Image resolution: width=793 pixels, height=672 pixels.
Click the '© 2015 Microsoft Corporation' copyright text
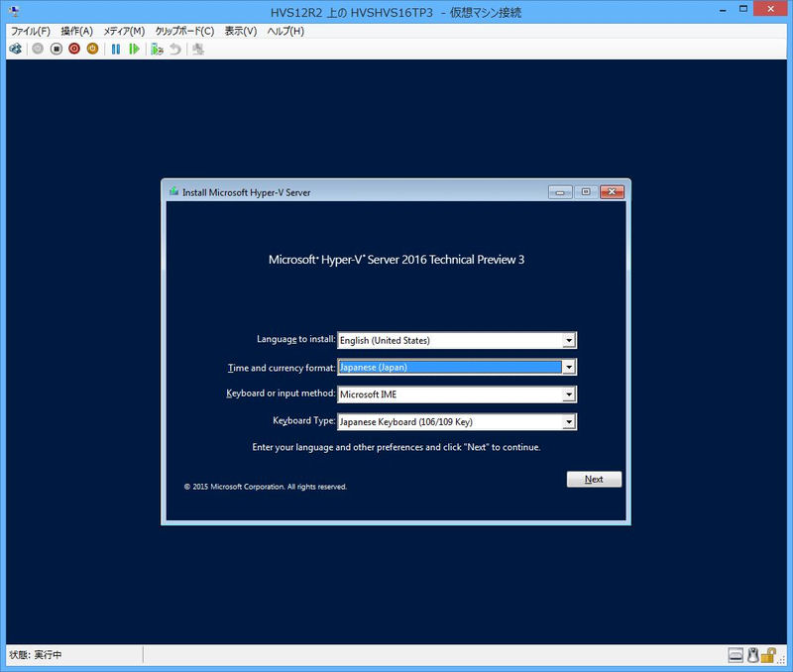[265, 487]
